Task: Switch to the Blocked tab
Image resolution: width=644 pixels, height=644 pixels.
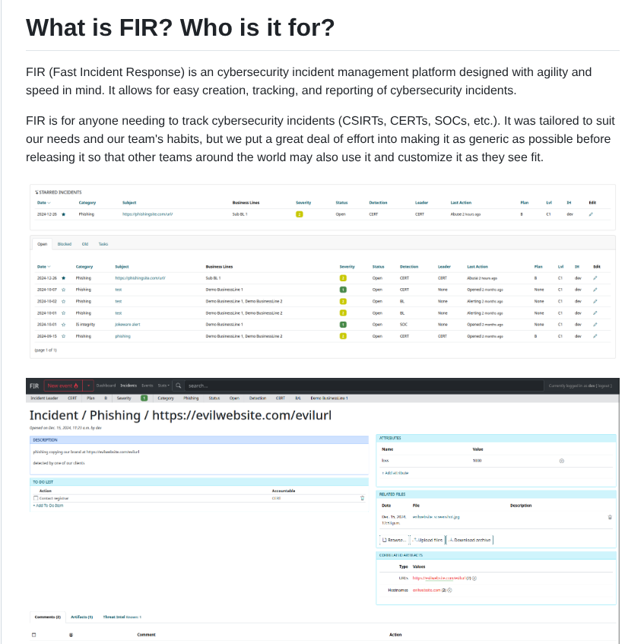Action: (x=65, y=244)
